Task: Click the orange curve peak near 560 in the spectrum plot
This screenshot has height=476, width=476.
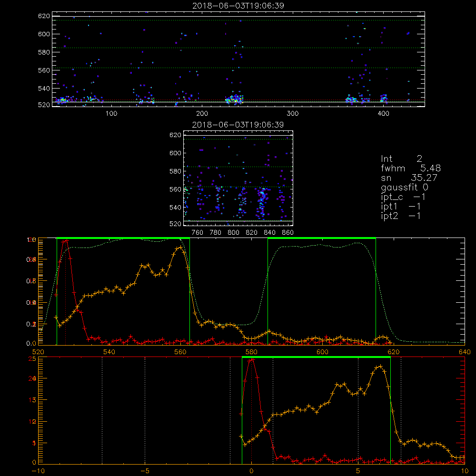Action: coord(180,247)
